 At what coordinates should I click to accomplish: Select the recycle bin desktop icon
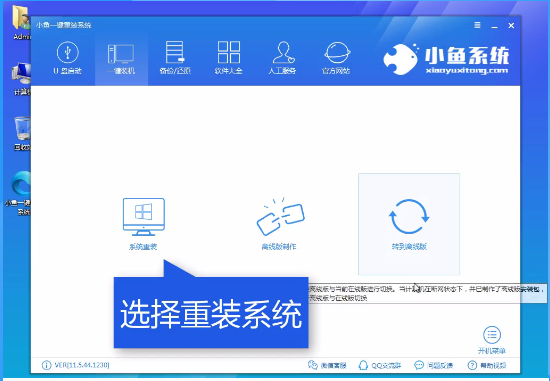(x=22, y=134)
